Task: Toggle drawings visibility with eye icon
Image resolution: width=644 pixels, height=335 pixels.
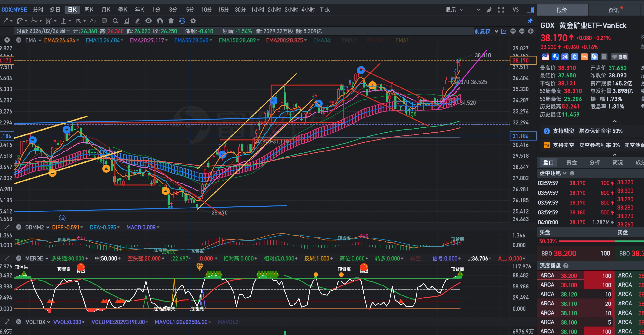Action: pyautogui.click(x=149, y=21)
